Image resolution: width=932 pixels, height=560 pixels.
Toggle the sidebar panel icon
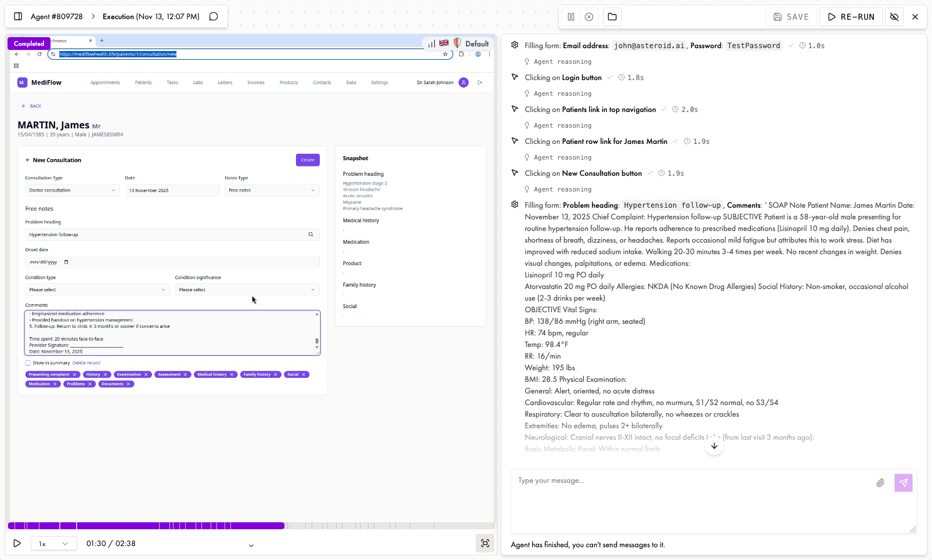click(x=18, y=16)
